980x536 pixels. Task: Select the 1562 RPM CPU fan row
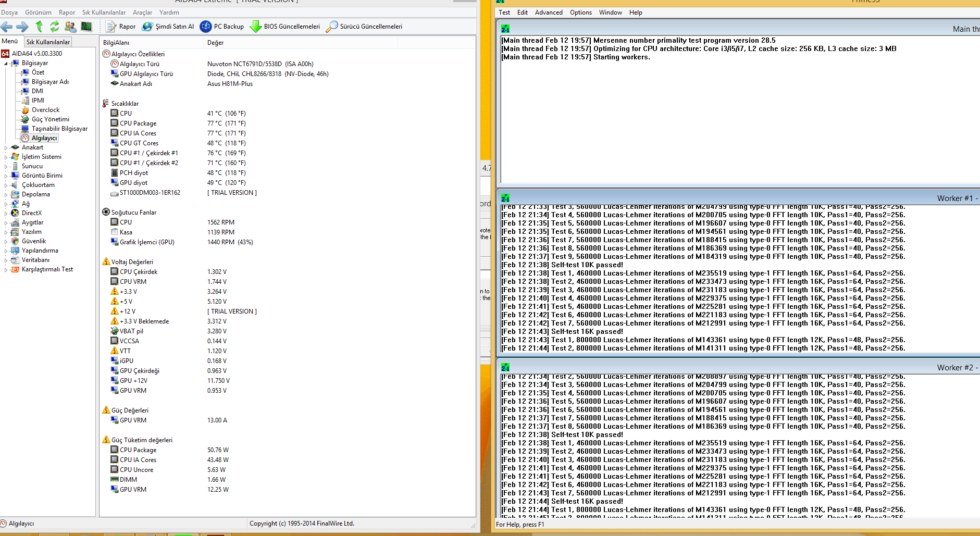(x=288, y=222)
